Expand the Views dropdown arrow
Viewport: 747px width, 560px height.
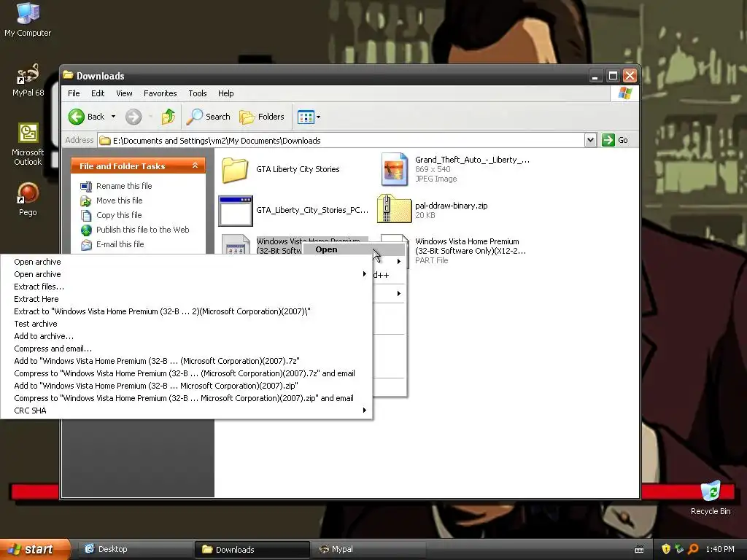318,117
